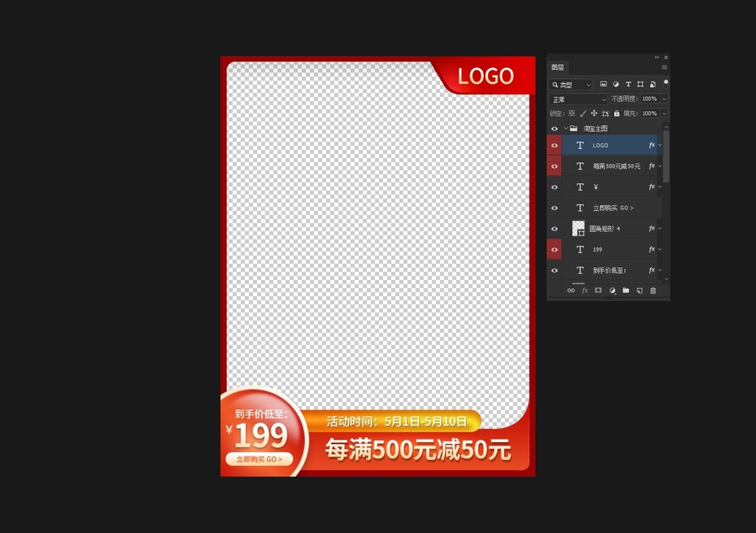Click the 圆角矩形 4 layer thumbnail
This screenshot has width=756, height=533.
click(x=578, y=229)
